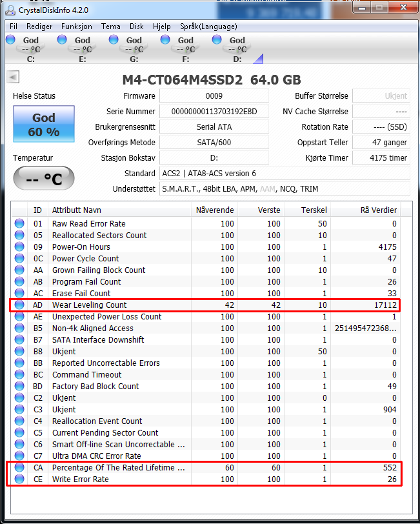Open the Tema menu
The width and height of the screenshot is (420, 524).
pyautogui.click(x=110, y=26)
